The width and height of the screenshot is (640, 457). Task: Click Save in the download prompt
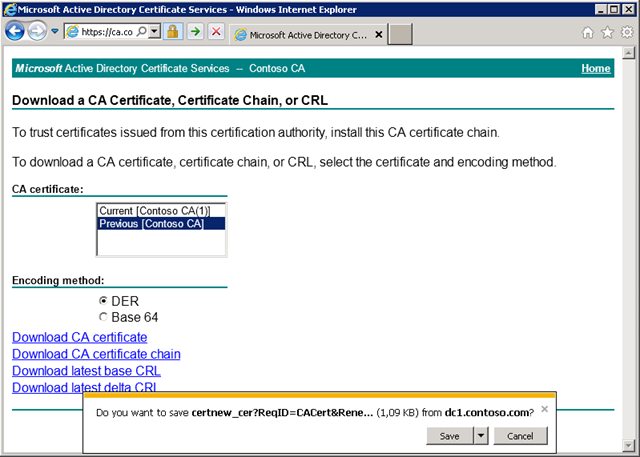[x=449, y=436]
